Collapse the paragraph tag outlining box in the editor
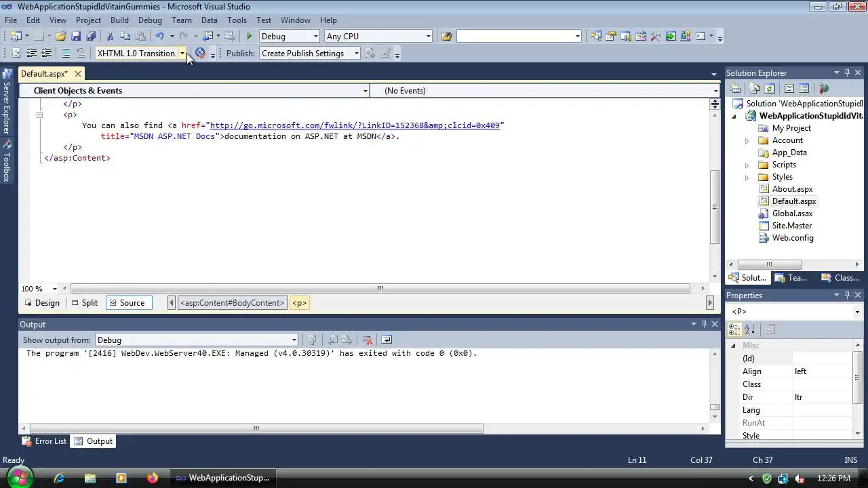868x488 pixels. pos(39,115)
